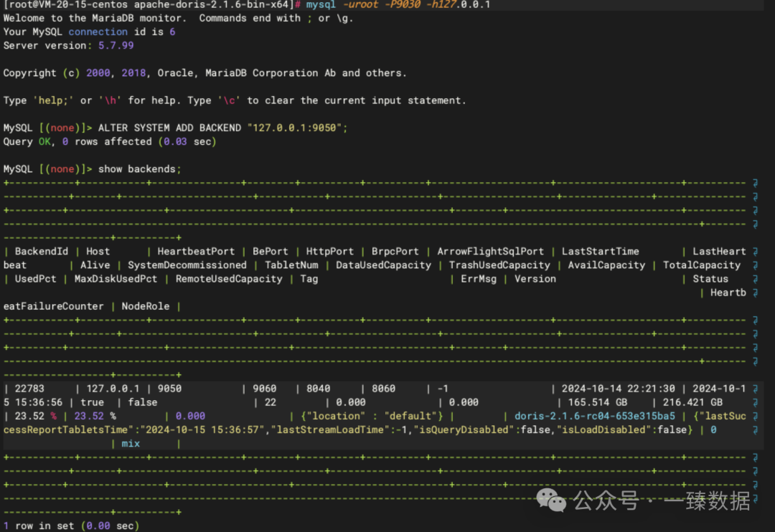775x532 pixels.
Task: Click heartbeat port value 9050 in result row
Action: [169, 389]
